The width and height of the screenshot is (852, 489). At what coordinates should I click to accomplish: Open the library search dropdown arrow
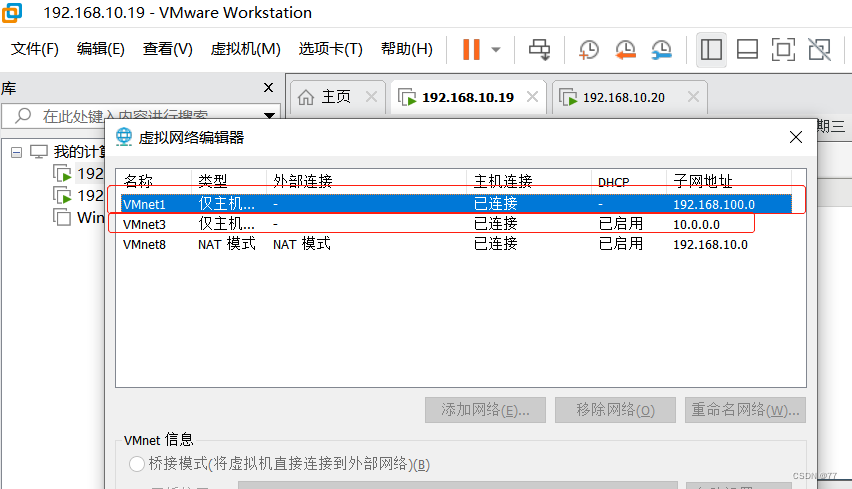(x=269, y=115)
